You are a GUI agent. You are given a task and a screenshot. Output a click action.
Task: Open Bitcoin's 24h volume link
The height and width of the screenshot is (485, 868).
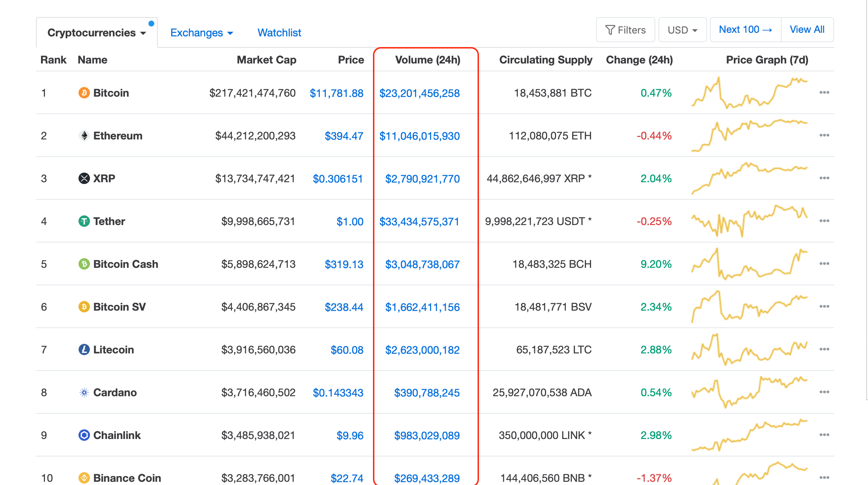419,93
